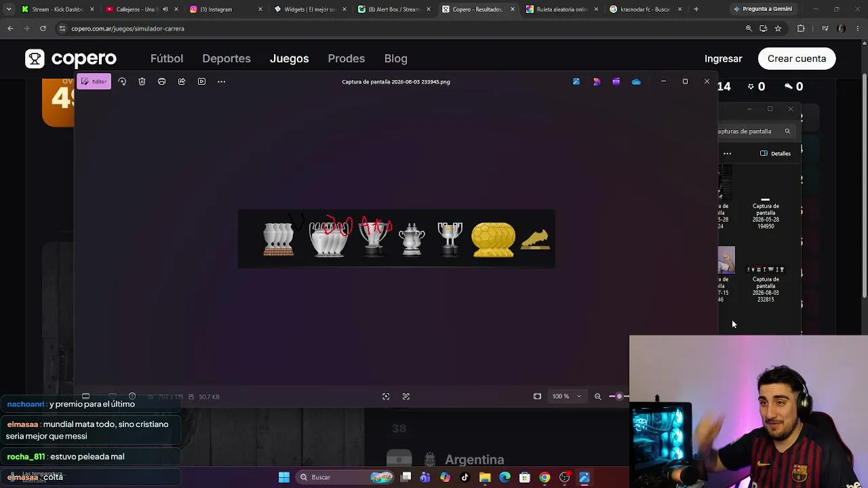The height and width of the screenshot is (488, 868).
Task: Open TikTok from the taskbar
Action: click(465, 477)
